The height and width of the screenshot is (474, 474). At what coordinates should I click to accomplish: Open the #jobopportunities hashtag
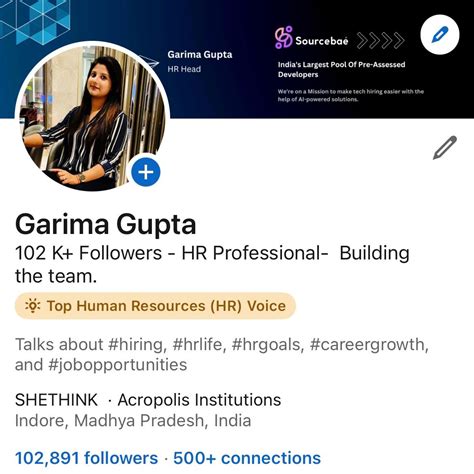[x=118, y=364]
